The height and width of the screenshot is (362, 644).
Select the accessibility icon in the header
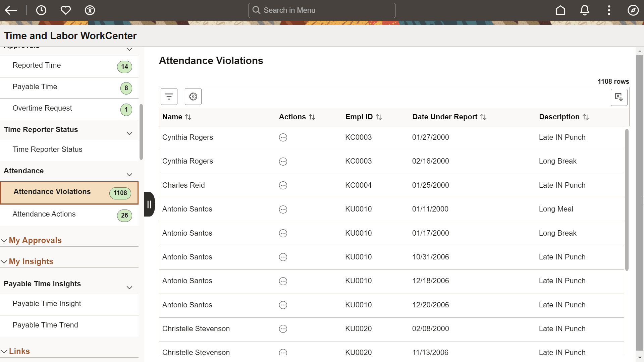pyautogui.click(x=90, y=10)
